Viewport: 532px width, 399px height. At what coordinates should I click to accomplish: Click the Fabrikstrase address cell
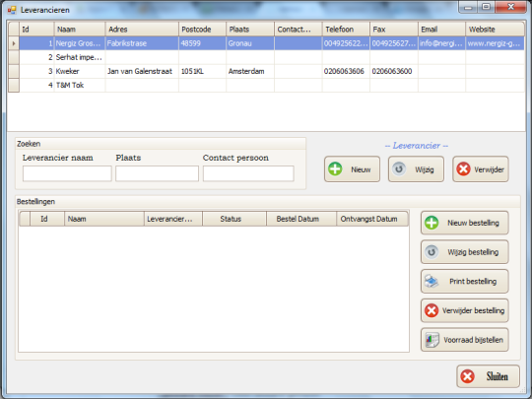coord(142,43)
